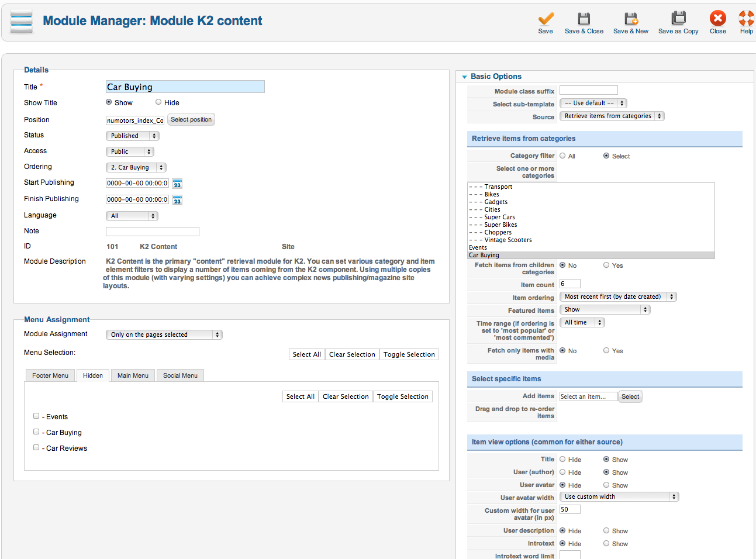756x559 pixels.
Task: Click the Save & Close icon
Action: pyautogui.click(x=584, y=19)
